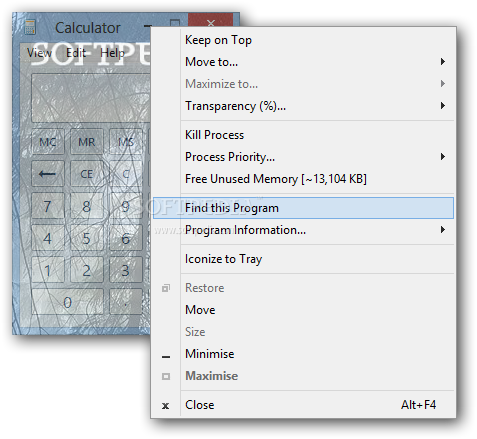Click the MR memory recall button
The width and height of the screenshot is (477, 439).
pyautogui.click(x=87, y=142)
